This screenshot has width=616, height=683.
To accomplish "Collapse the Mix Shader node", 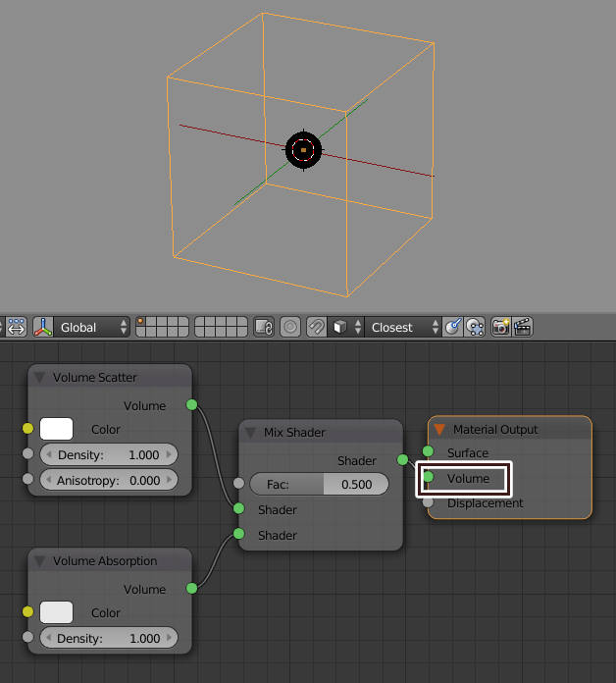I will (250, 432).
